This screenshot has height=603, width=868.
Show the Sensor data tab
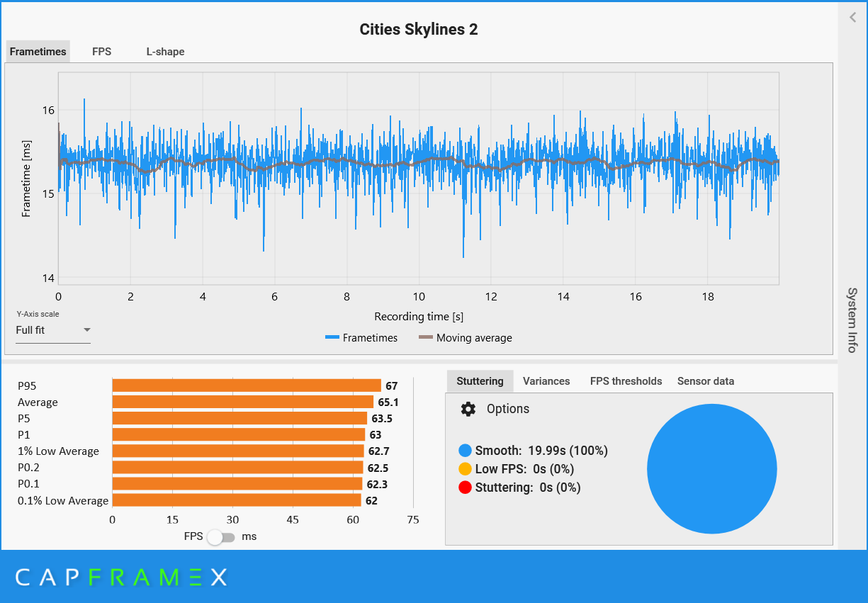pos(706,381)
